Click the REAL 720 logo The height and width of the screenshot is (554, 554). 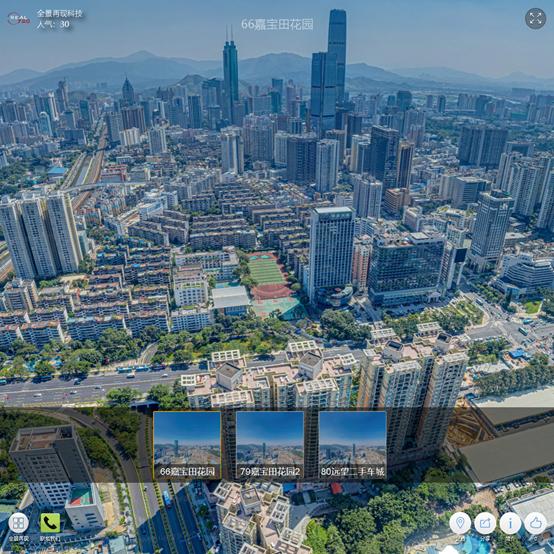(x=19, y=19)
